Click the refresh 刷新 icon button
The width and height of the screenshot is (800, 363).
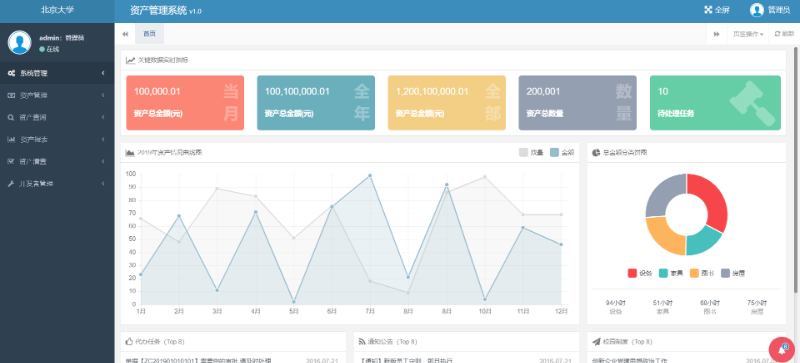pyautogui.click(x=784, y=34)
